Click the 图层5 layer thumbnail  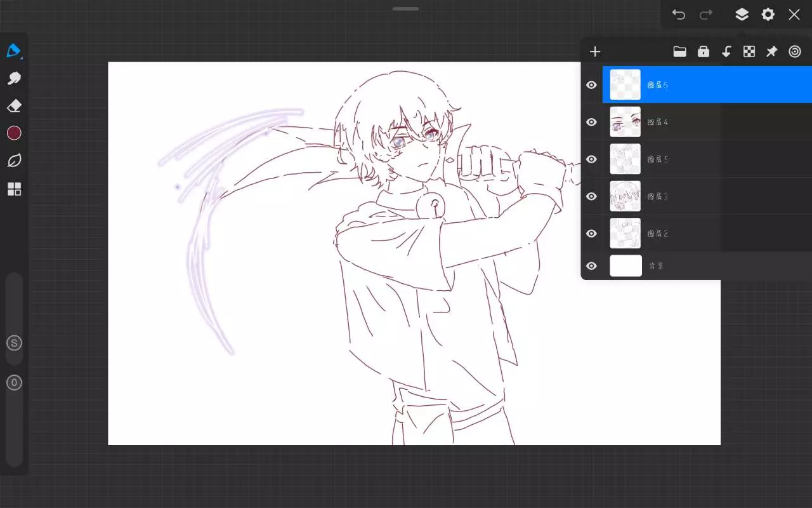pos(625,159)
